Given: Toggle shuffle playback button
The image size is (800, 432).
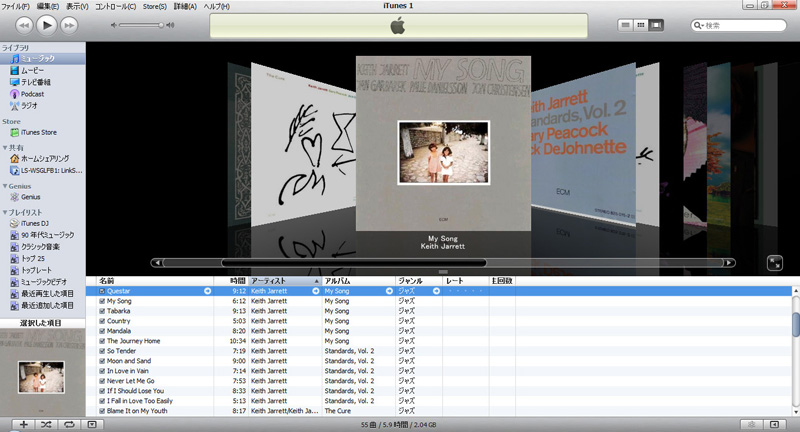Looking at the screenshot, I should (x=47, y=425).
